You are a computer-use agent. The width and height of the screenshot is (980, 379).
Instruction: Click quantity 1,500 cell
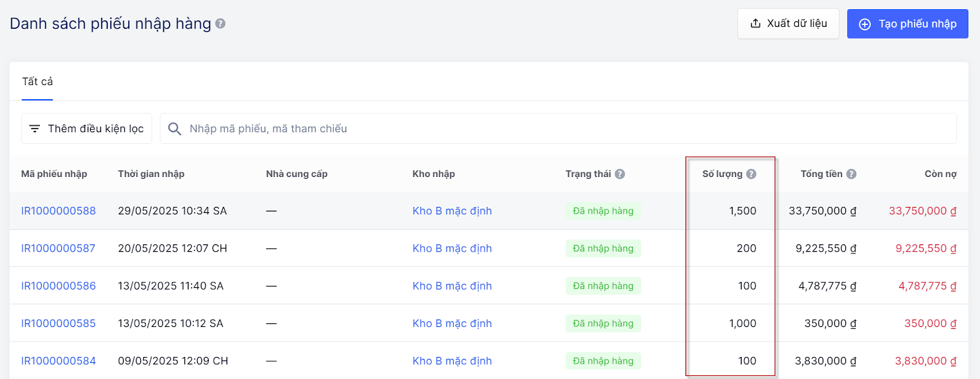tap(742, 211)
